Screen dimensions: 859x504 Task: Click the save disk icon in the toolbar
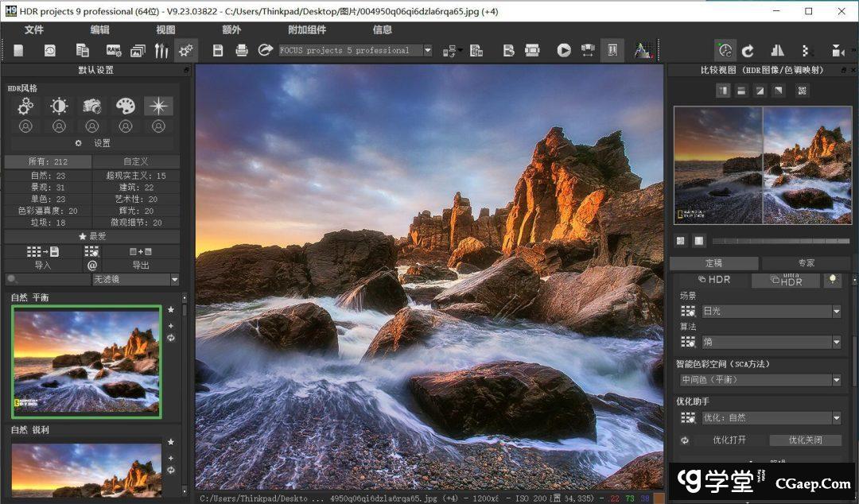click(218, 51)
